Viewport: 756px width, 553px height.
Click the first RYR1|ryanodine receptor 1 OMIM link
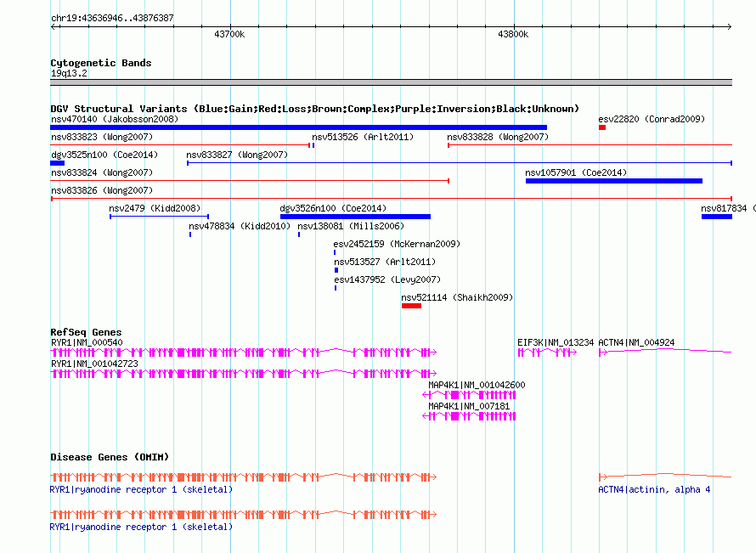(141, 490)
